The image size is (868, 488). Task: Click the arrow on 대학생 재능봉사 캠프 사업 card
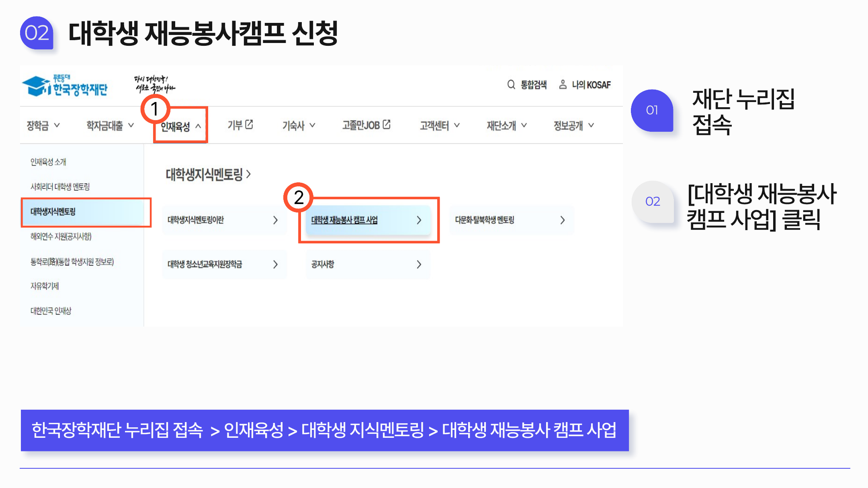[419, 220]
